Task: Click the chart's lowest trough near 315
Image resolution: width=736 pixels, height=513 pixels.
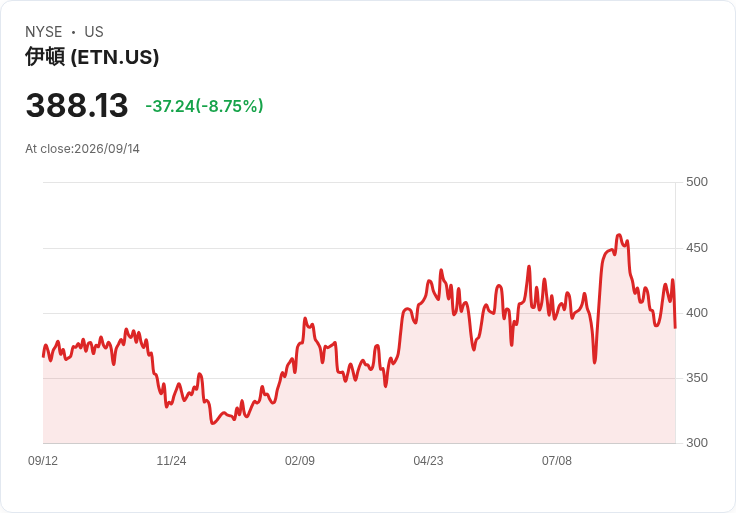Action: [x=213, y=423]
